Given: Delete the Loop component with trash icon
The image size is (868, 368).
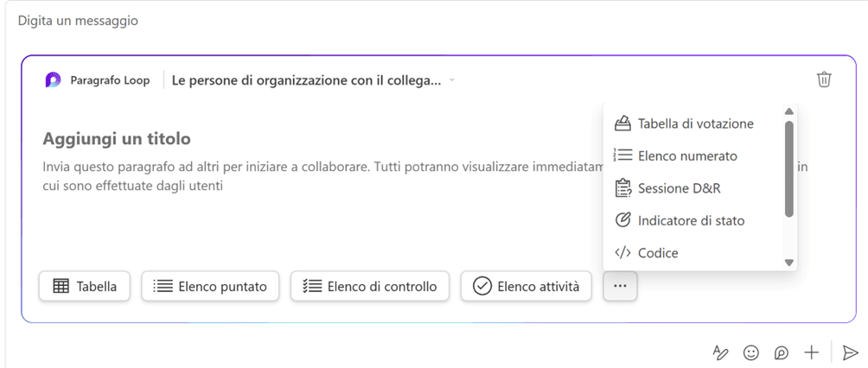Looking at the screenshot, I should click(x=824, y=79).
